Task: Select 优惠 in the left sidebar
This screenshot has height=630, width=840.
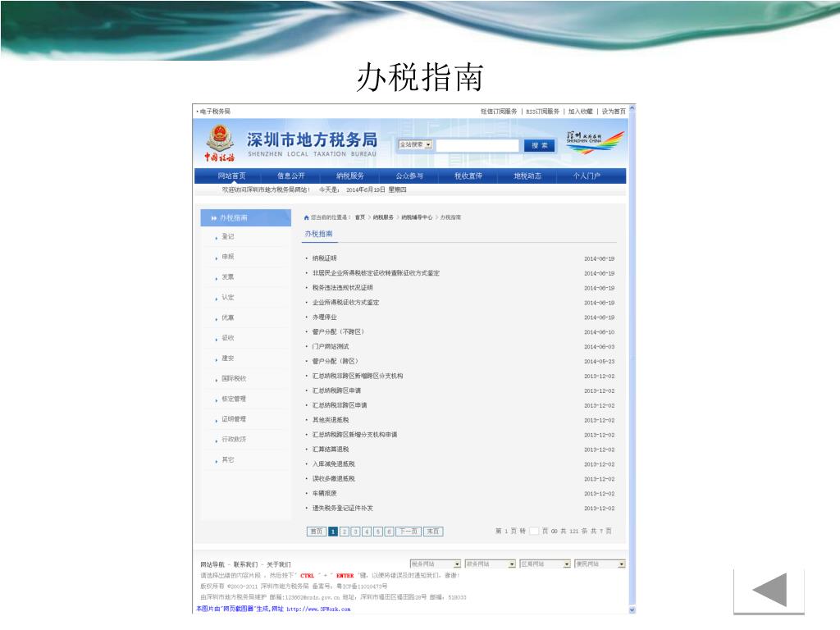Action: pyautogui.click(x=228, y=317)
